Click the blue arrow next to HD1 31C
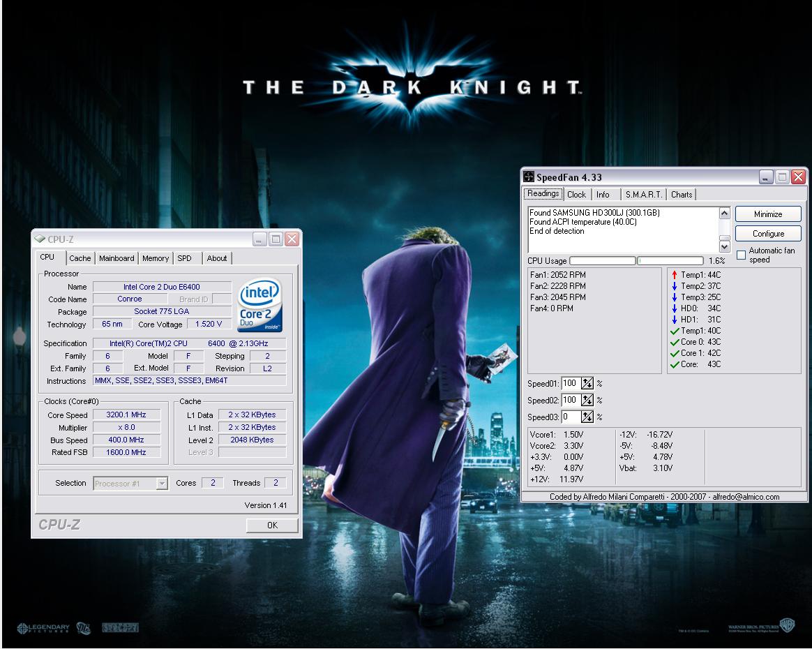 [675, 320]
